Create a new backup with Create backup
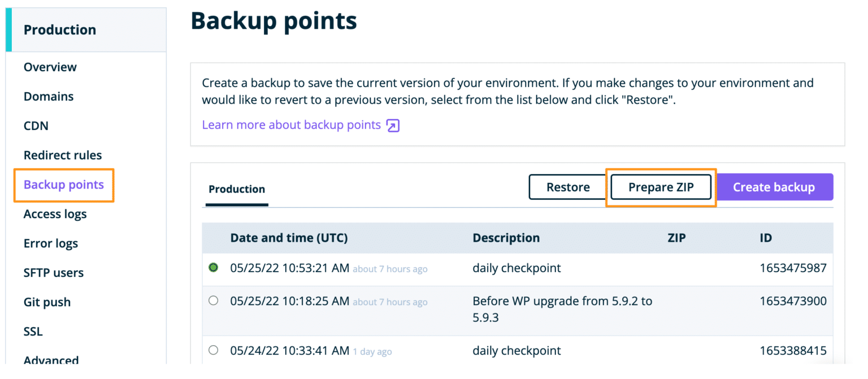 tap(774, 187)
